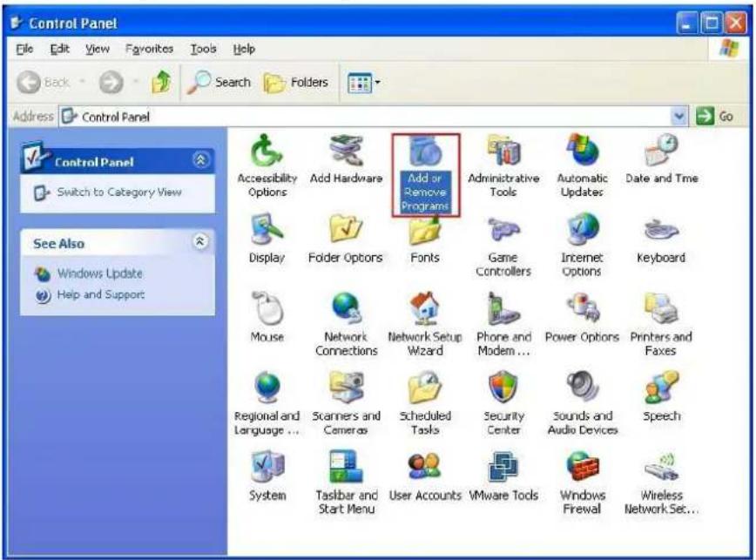Open Accessibility Options icon
Viewport: 756px width, 560px height.
tap(267, 165)
